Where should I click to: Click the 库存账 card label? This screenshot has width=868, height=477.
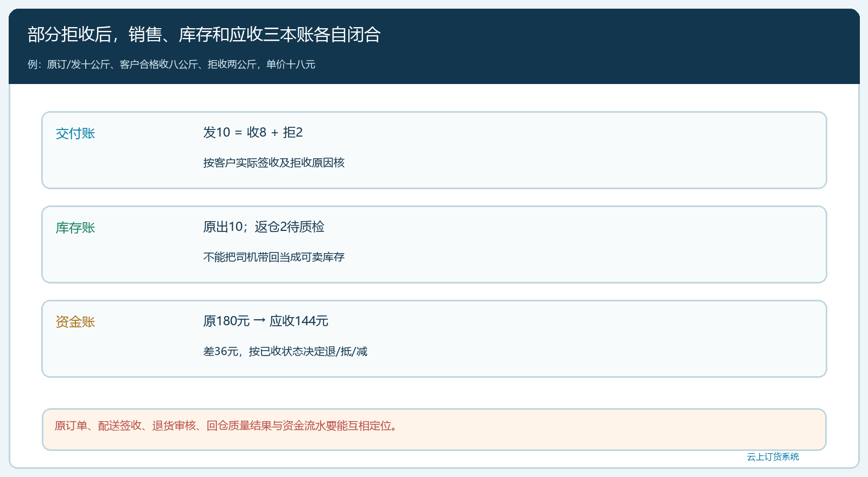tap(75, 228)
